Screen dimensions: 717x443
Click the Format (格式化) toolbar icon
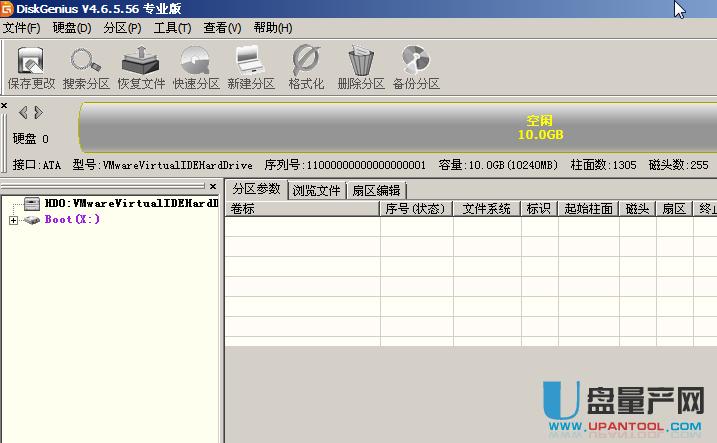(x=306, y=67)
